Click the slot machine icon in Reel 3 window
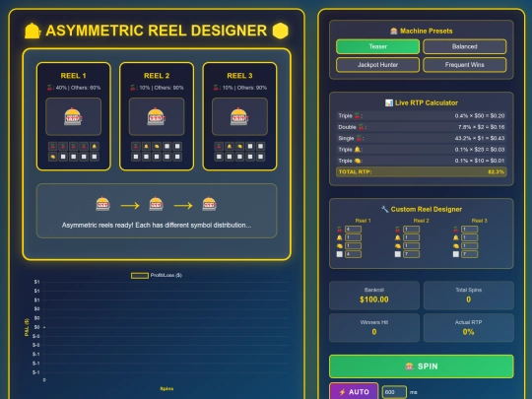Image resolution: width=532 pixels, height=399 pixels. (239, 116)
